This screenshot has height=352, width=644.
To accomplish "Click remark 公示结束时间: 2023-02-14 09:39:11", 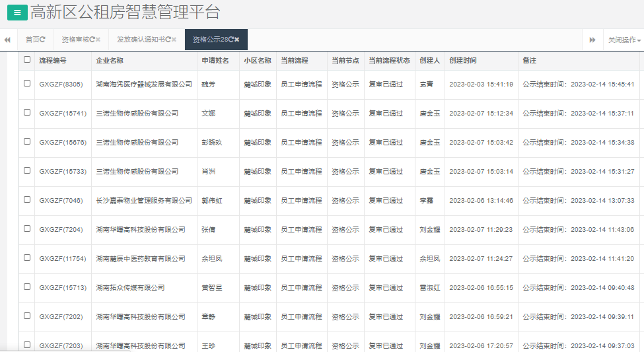I will coord(579,317).
